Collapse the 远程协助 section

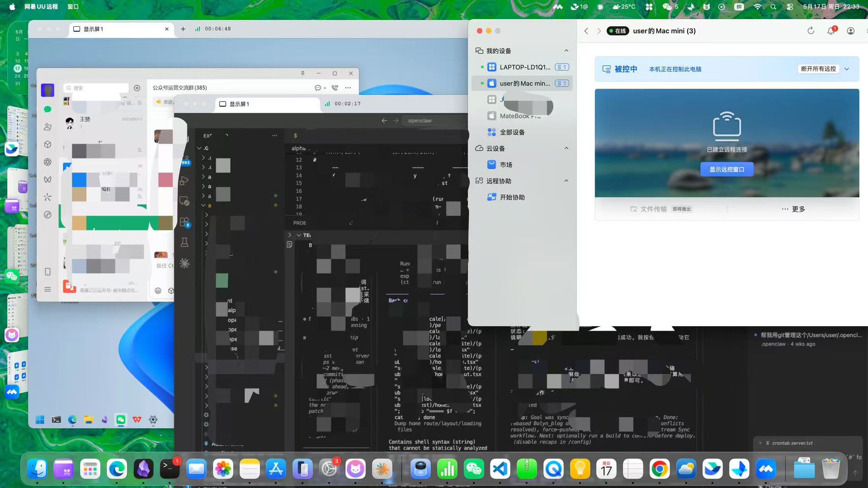566,181
